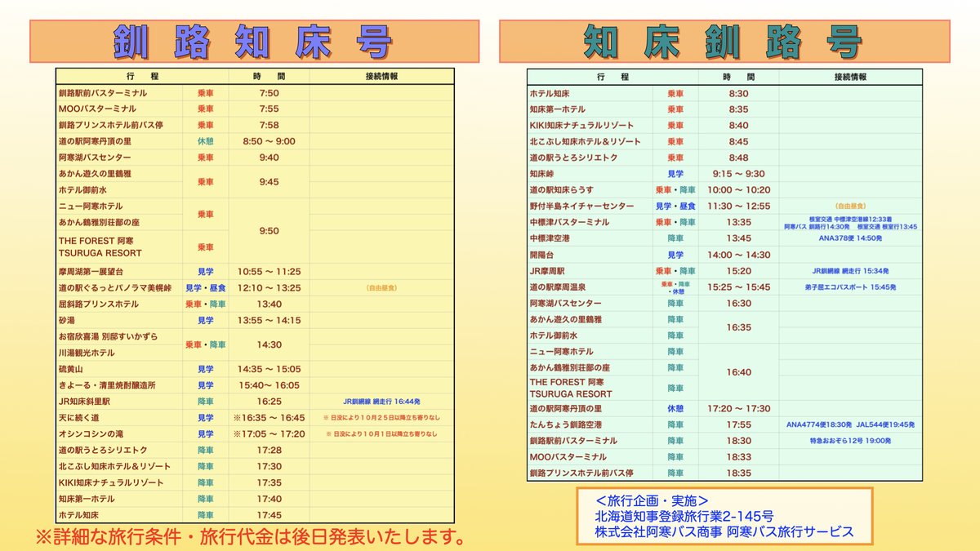Screen dimensions: 980x551
Task: Click the 16:40 time cell
Action: (x=738, y=371)
